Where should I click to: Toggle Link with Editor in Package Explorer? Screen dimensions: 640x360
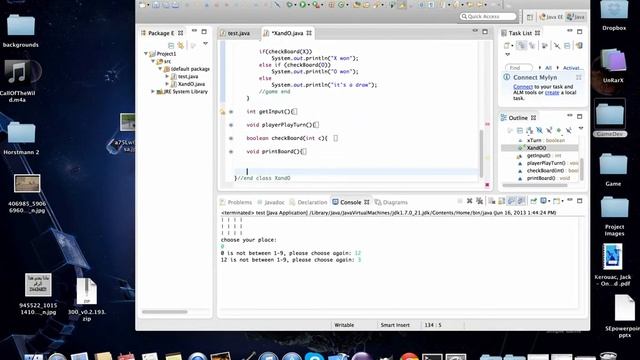click(x=181, y=45)
